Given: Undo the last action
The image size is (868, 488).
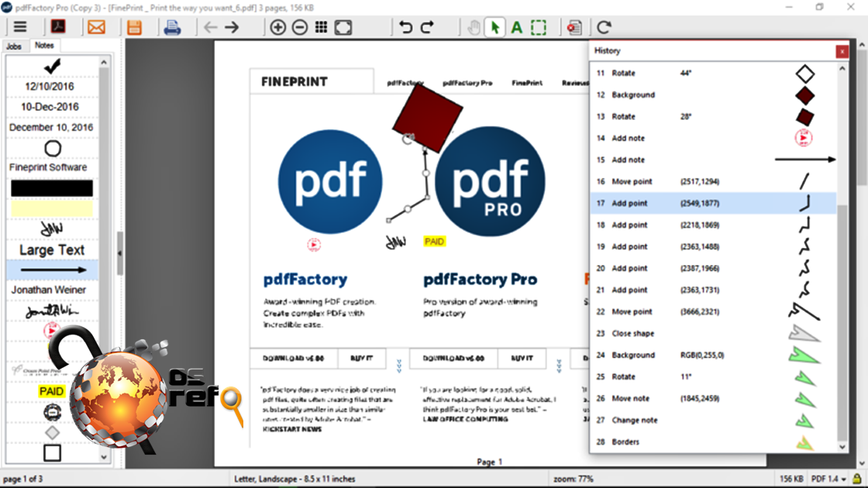Looking at the screenshot, I should coord(406,27).
